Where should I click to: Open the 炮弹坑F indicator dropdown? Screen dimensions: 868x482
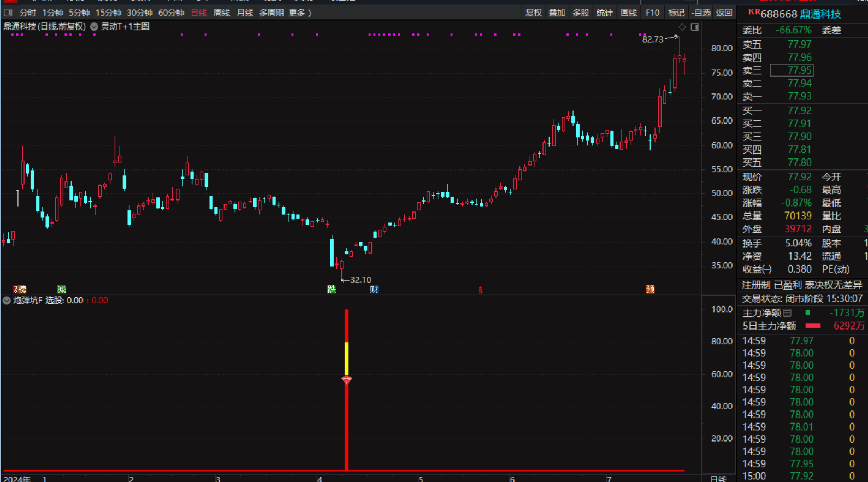[x=7, y=301]
